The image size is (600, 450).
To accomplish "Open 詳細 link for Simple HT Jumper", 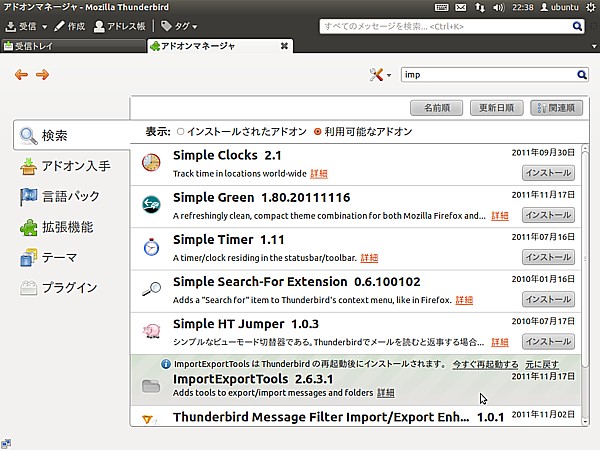I will 500,342.
